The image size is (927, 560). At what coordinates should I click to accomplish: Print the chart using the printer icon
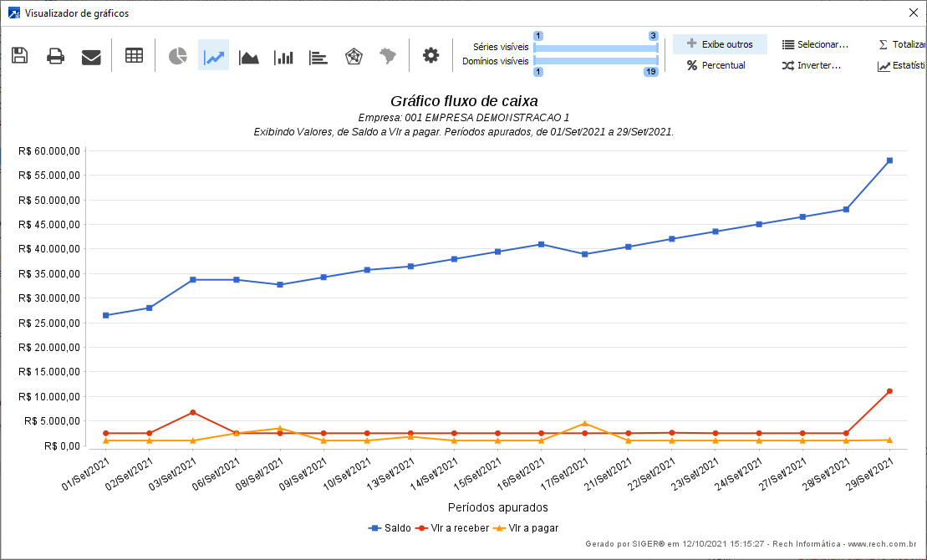56,56
